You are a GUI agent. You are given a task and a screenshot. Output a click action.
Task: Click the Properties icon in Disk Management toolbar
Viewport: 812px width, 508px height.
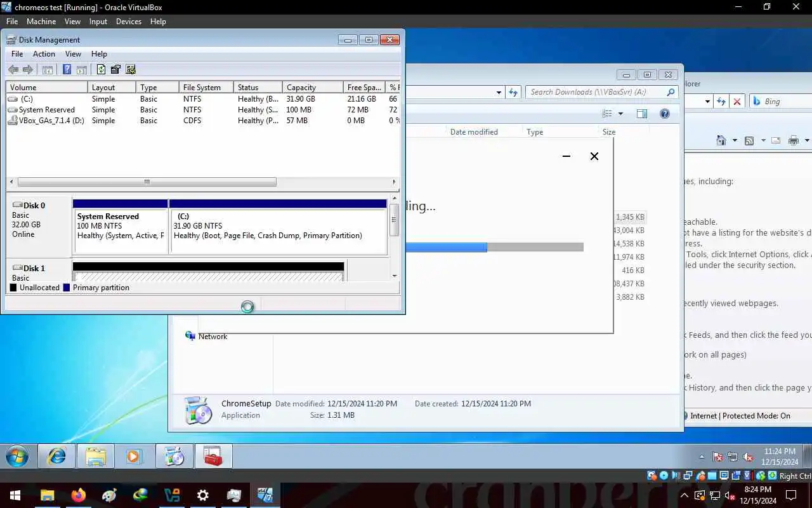[x=115, y=69]
